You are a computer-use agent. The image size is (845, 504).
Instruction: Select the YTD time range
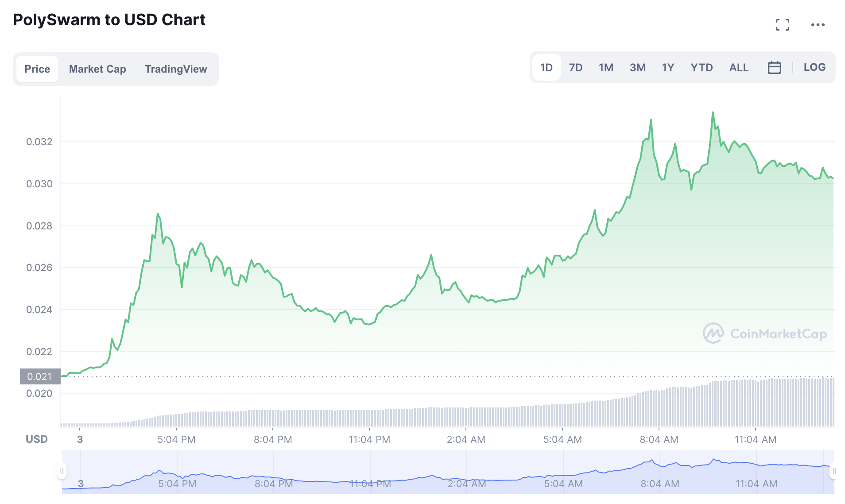[702, 67]
